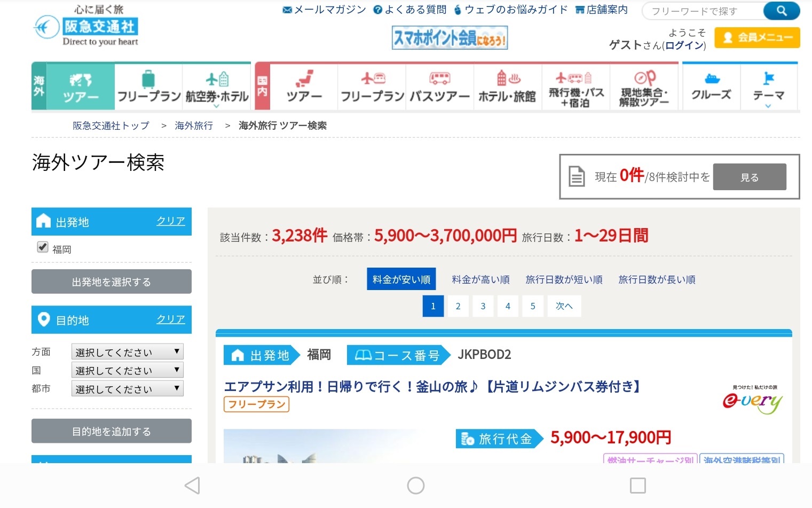Click the フリーワードで探す search field
This screenshot has height=508, width=812.
(701, 11)
